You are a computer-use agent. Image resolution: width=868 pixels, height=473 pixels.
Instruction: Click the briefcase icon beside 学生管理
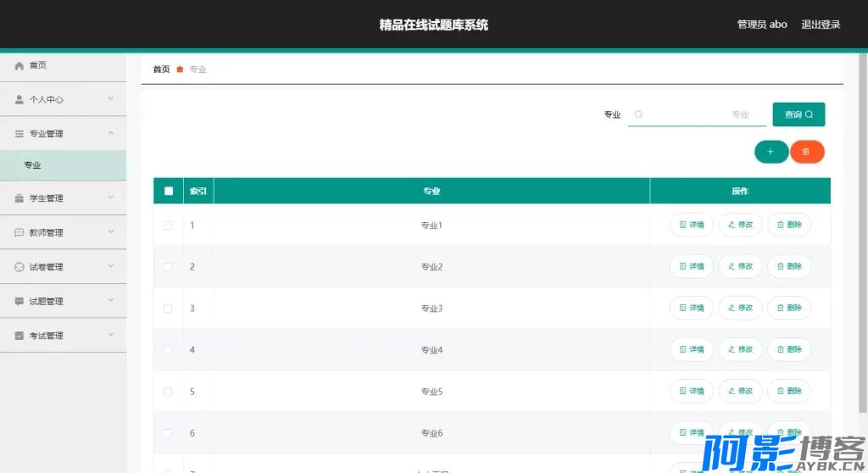tap(19, 198)
